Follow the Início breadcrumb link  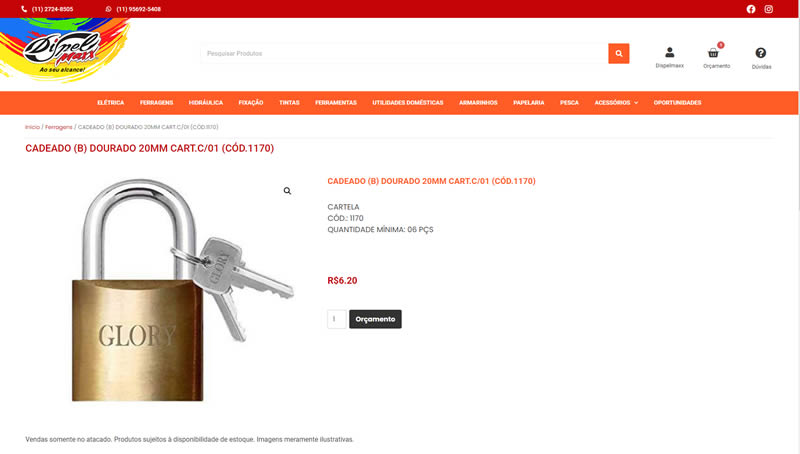click(32, 127)
